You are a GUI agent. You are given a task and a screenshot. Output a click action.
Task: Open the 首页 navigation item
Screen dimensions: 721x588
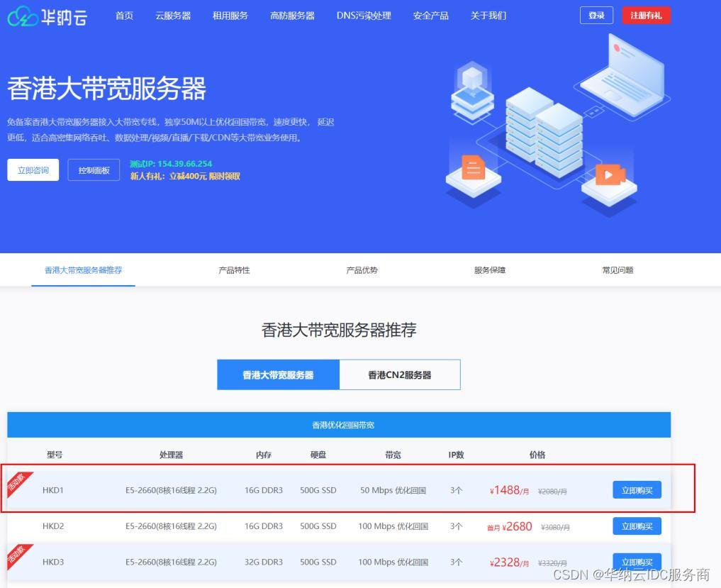click(124, 16)
